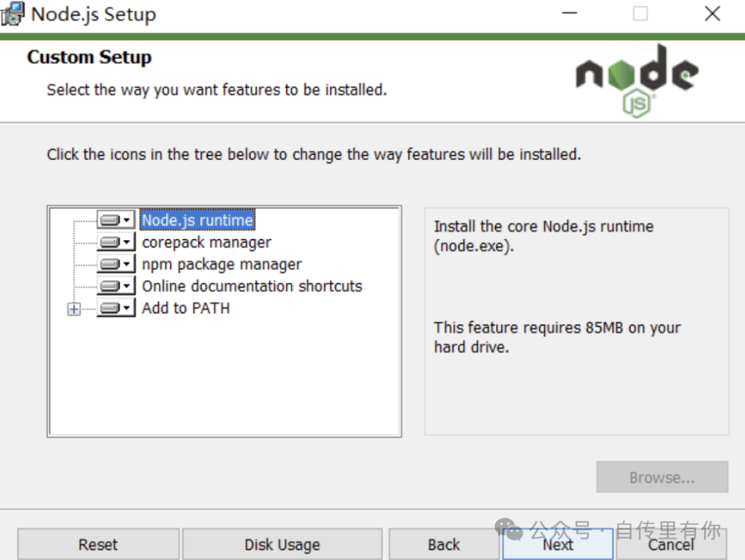The width and height of the screenshot is (745, 560).
Task: Select Online documentation shortcuts feature
Action: [252, 286]
